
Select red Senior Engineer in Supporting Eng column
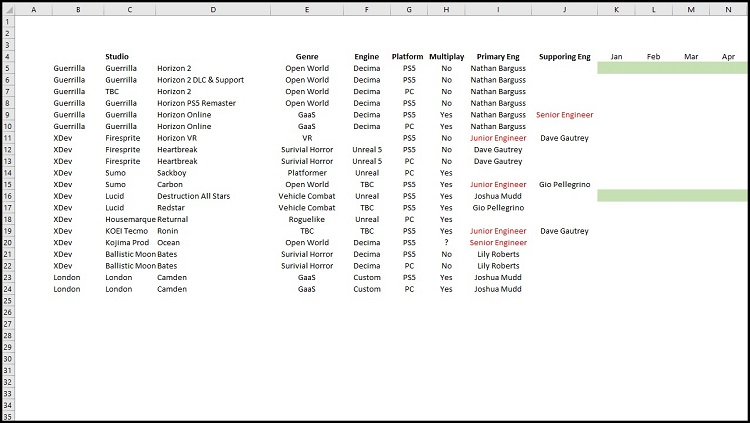(x=564, y=115)
